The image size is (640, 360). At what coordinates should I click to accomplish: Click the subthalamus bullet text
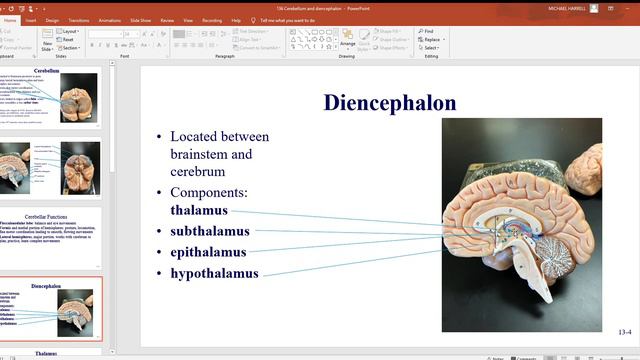point(210,231)
